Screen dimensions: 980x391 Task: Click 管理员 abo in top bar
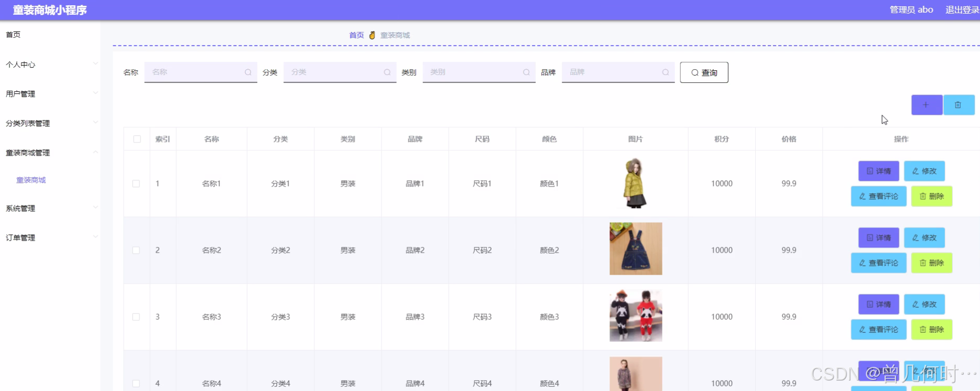tap(911, 9)
